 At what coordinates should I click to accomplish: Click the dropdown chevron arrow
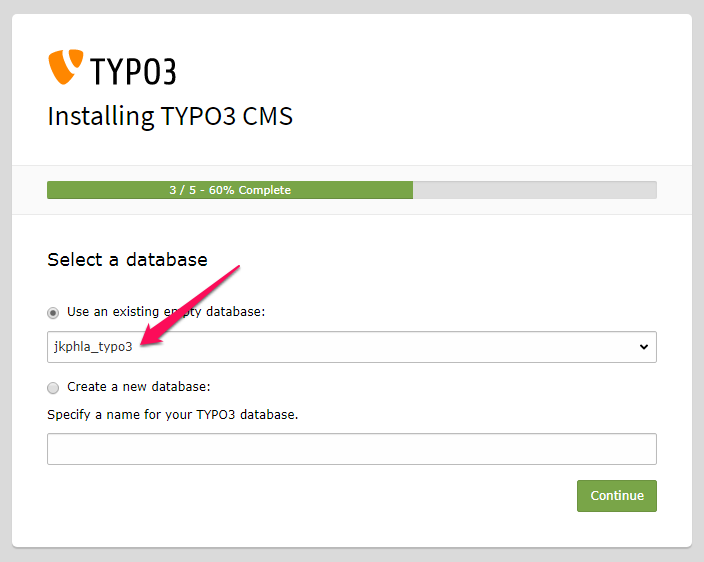[x=643, y=347]
